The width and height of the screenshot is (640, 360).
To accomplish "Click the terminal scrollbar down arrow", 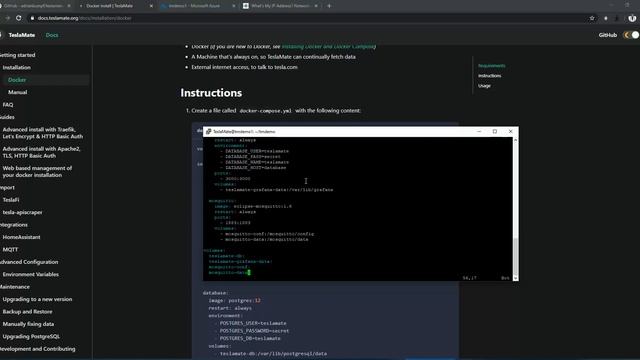I will (516, 278).
